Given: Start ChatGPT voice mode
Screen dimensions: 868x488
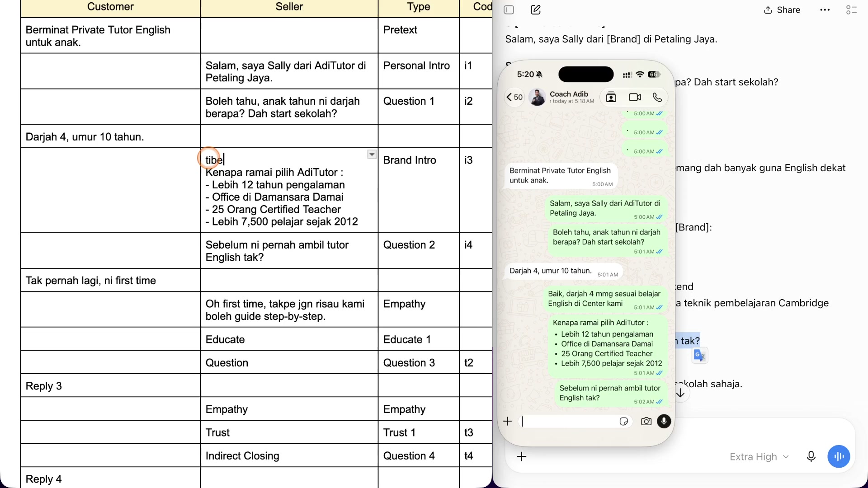Looking at the screenshot, I should click(839, 457).
